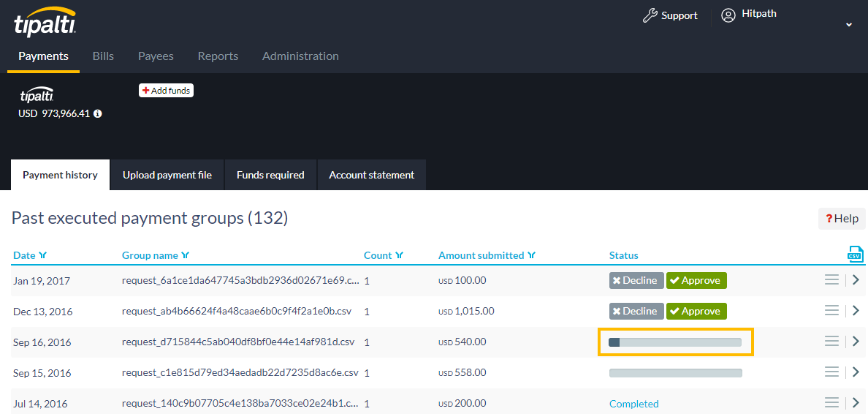Click the Hitpath user profile icon
This screenshot has width=868, height=414.
[x=728, y=15]
